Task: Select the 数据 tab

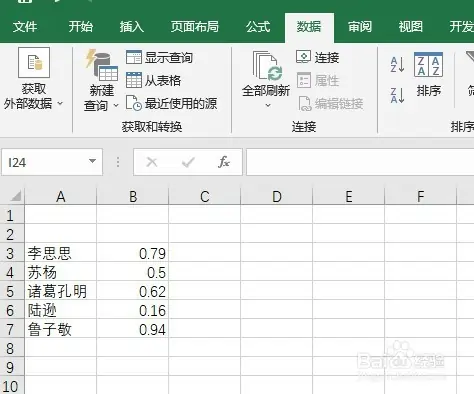Action: click(309, 27)
